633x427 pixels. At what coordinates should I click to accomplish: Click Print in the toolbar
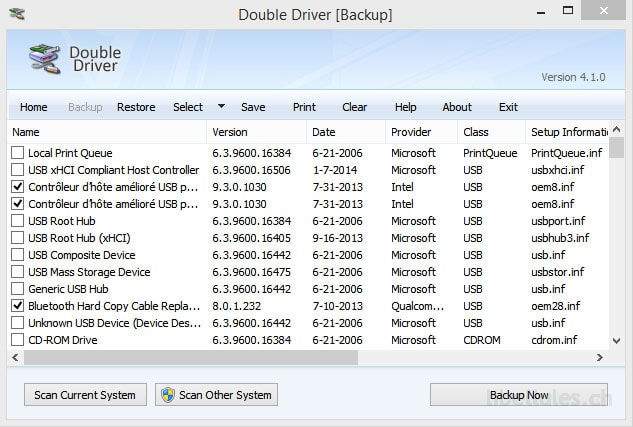[304, 107]
